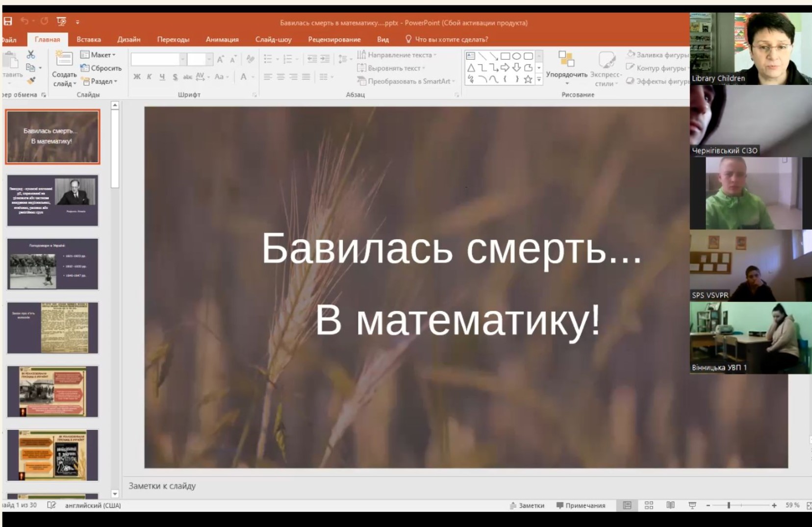The image size is (812, 527).
Task: Open the Вставка ribbon tab
Action: 89,39
